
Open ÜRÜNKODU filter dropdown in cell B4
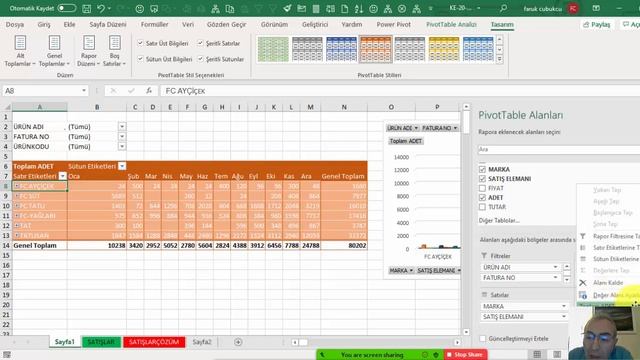pos(122,146)
